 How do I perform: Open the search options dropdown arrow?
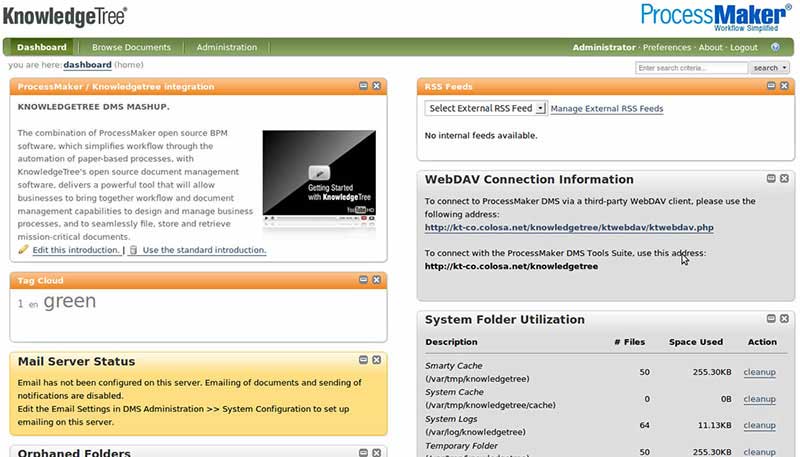(785, 68)
